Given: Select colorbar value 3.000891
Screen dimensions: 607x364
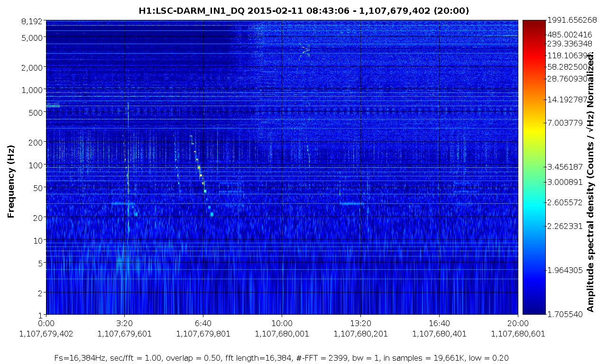Looking at the screenshot, I should click(x=565, y=182).
